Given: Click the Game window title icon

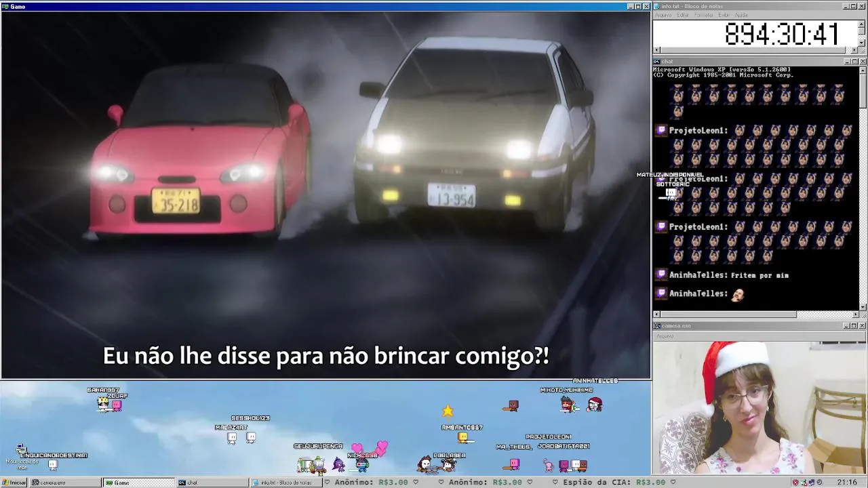Looking at the screenshot, I should tap(5, 7).
